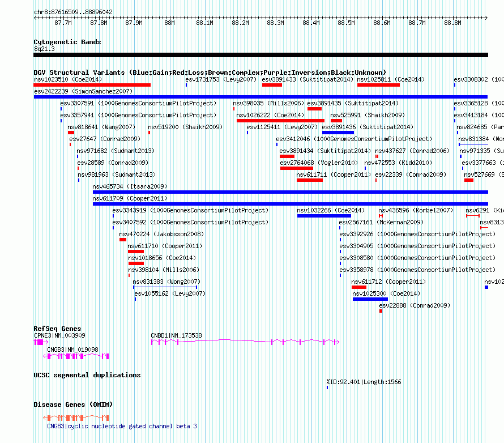Select the esv3891436 (Suktitipat2014) blue bar
The height and width of the screenshot is (443, 504).
click(338, 133)
